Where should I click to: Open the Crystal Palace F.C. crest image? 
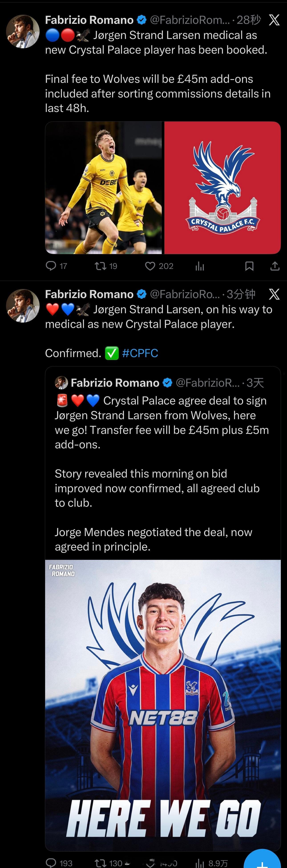pyautogui.click(x=222, y=187)
